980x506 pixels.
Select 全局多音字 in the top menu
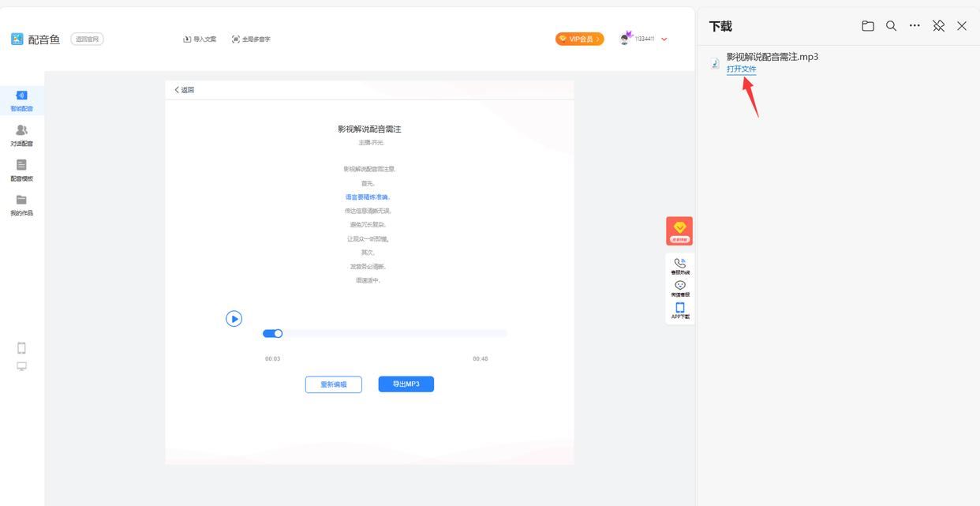pos(251,39)
